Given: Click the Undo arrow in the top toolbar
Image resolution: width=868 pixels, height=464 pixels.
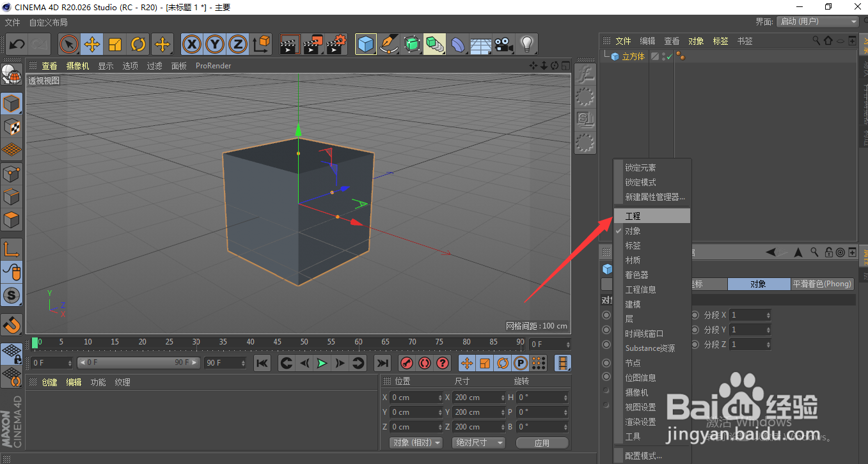Looking at the screenshot, I should (17, 44).
